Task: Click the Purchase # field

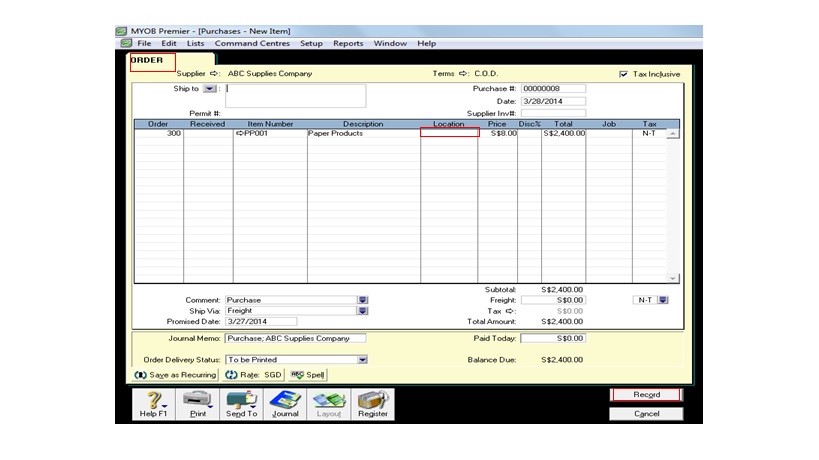Action: coord(553,89)
